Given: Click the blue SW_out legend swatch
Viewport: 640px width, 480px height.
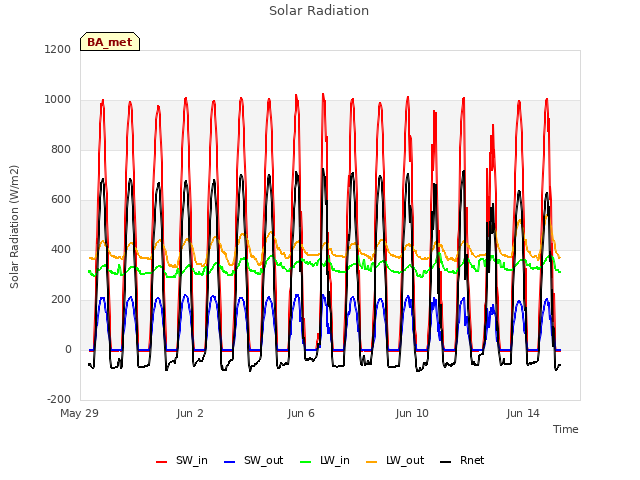Looking at the screenshot, I should pos(230,462).
